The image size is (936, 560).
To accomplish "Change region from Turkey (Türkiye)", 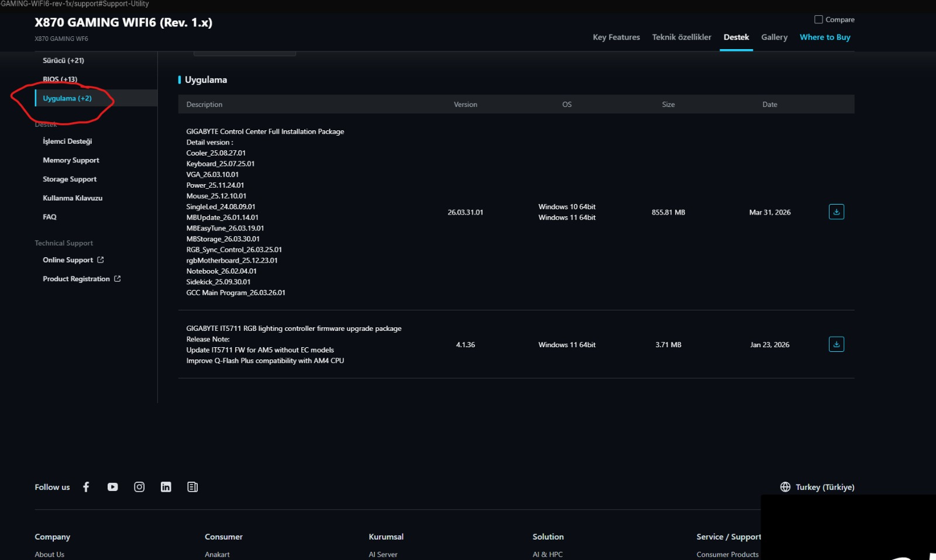I will click(825, 487).
